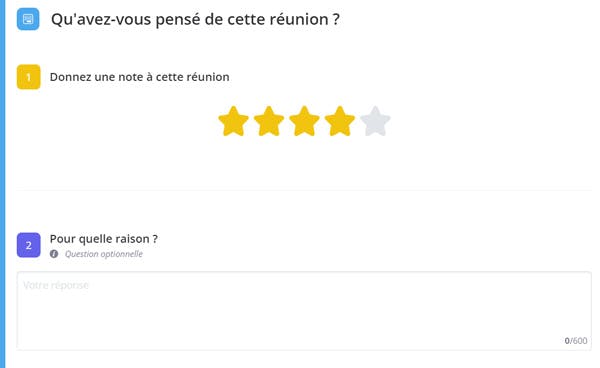This screenshot has height=368, width=600.
Task: Click the blue vertical bar along the left edge
Action: pos(3,184)
